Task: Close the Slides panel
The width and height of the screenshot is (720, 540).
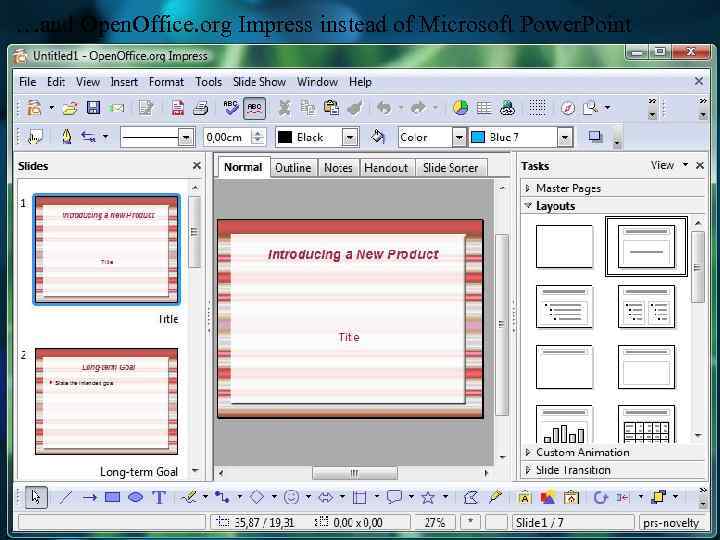Action: click(197, 165)
